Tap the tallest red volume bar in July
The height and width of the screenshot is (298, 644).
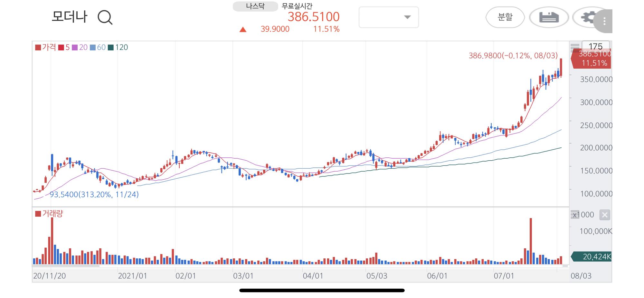click(531, 241)
